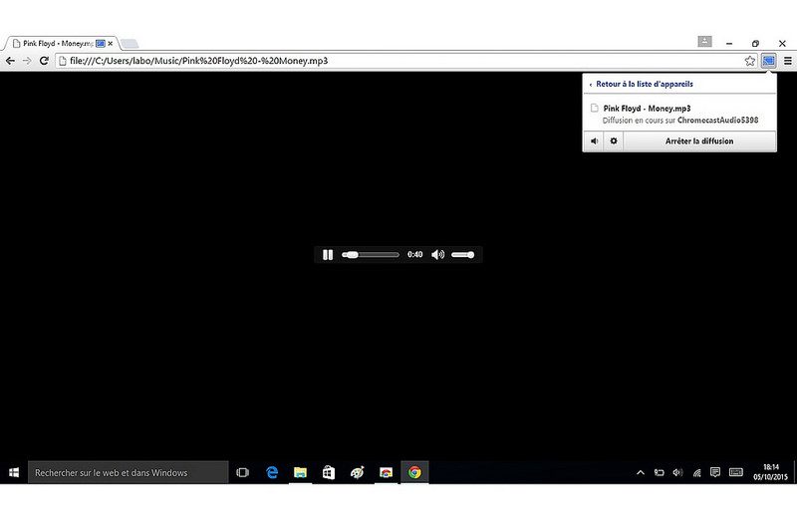Close the Pink Floyd tab
This screenshot has height=532, width=797.
coord(111,44)
